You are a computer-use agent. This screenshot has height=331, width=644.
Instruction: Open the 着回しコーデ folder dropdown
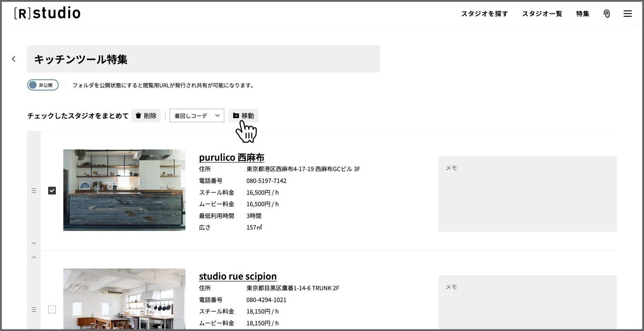click(197, 116)
